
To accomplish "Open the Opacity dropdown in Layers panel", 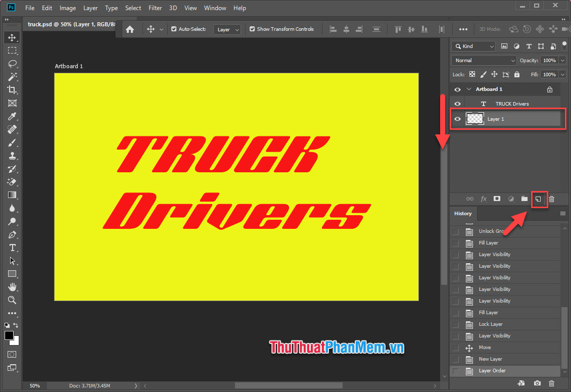I will click(x=562, y=60).
